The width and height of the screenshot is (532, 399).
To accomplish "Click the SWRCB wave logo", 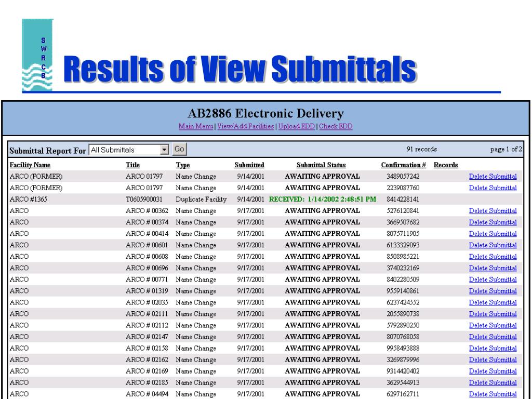I will (x=37, y=55).
